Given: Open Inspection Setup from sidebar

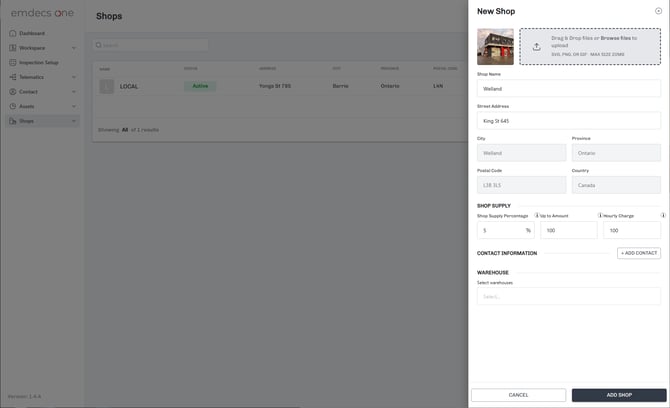Looking at the screenshot, I should click(39, 62).
